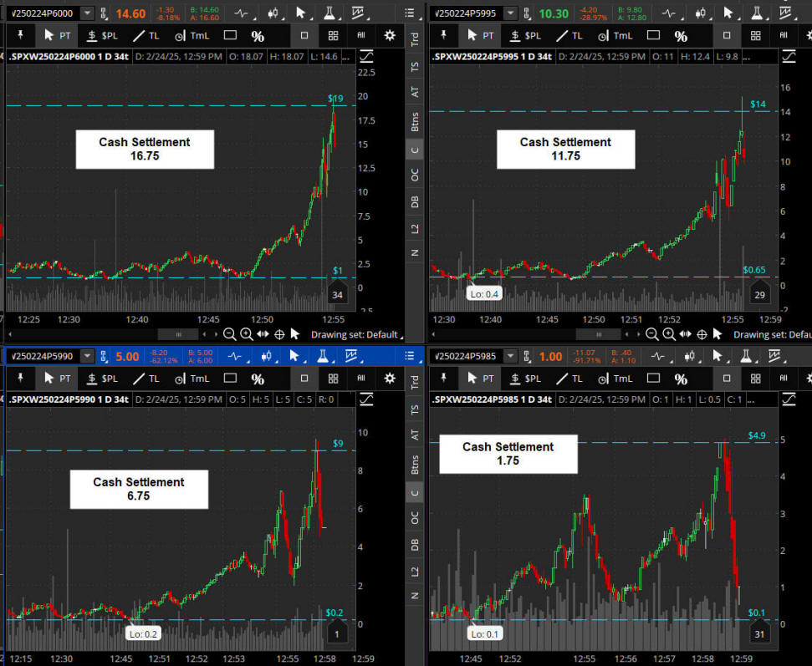Pick the rectangle drawing tool in P6000 chart

tap(230, 35)
